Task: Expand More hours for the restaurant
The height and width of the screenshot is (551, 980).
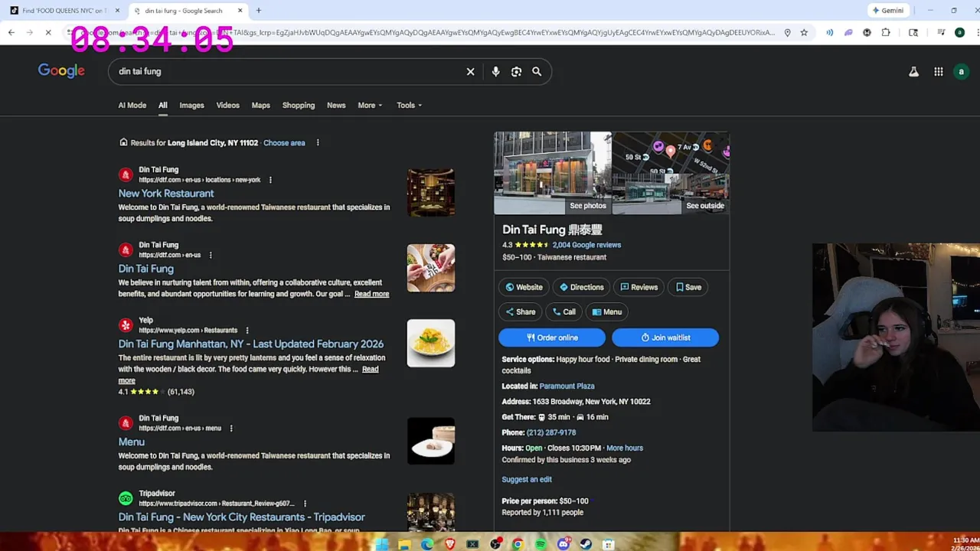Action: (625, 448)
